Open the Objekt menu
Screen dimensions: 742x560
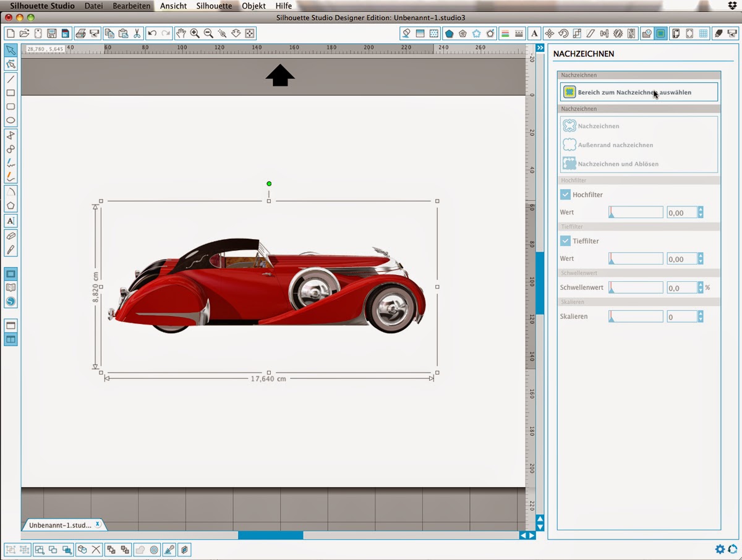(254, 6)
